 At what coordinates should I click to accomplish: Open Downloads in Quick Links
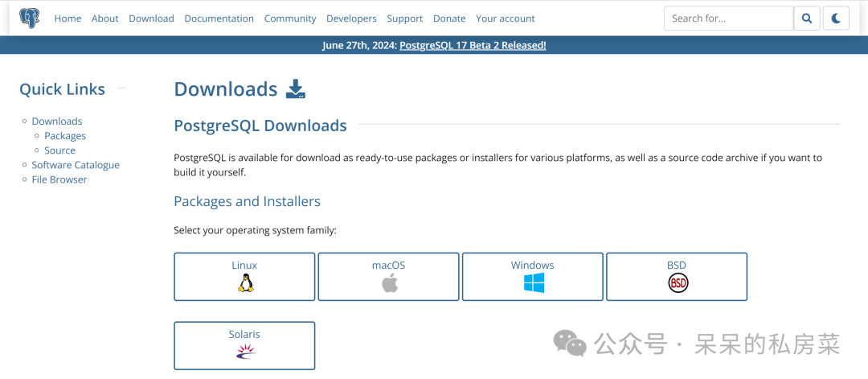pos(57,122)
